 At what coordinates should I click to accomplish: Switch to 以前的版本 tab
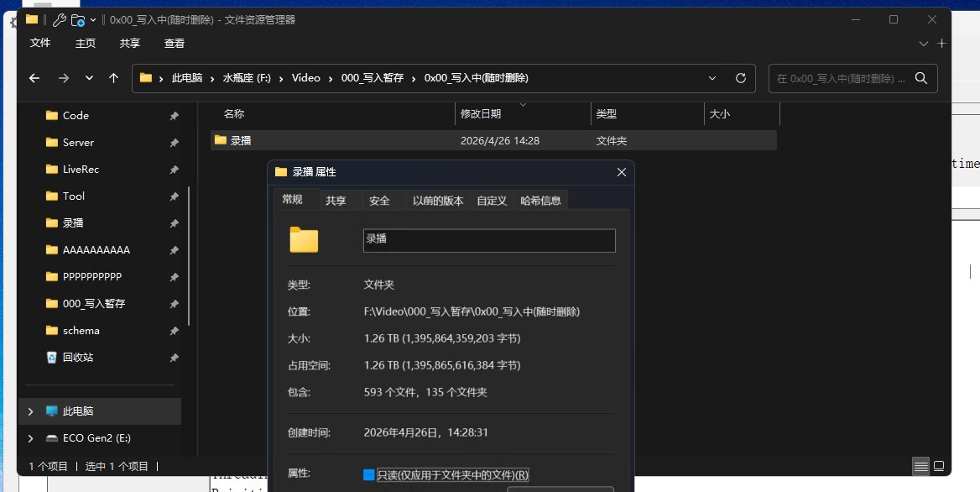(438, 201)
